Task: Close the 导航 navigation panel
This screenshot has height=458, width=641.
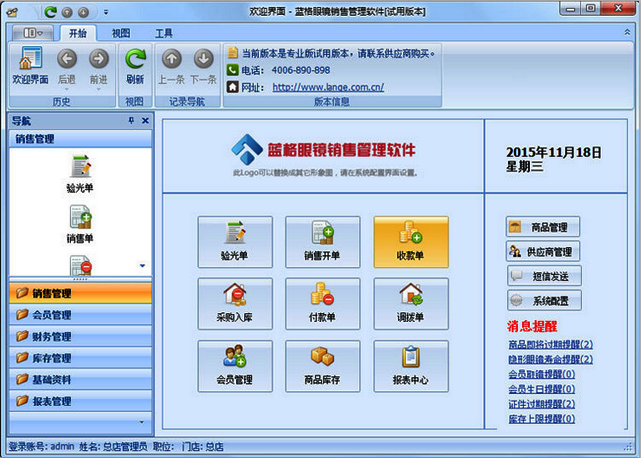Action: coord(145,121)
